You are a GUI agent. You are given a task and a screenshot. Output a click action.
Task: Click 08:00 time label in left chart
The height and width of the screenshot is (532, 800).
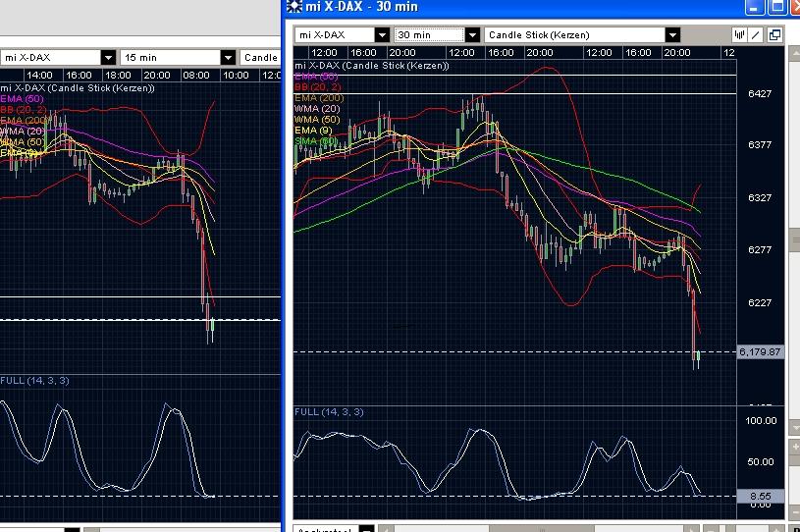pyautogui.click(x=196, y=75)
